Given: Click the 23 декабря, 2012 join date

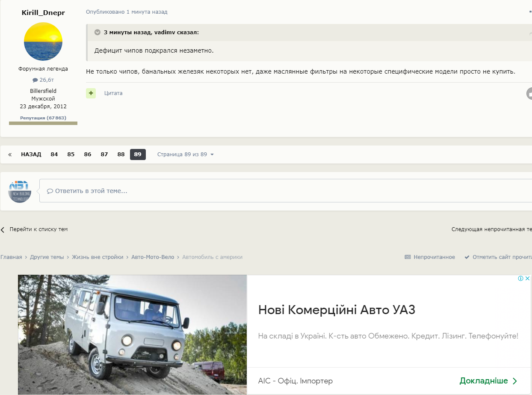Looking at the screenshot, I should 43,107.
